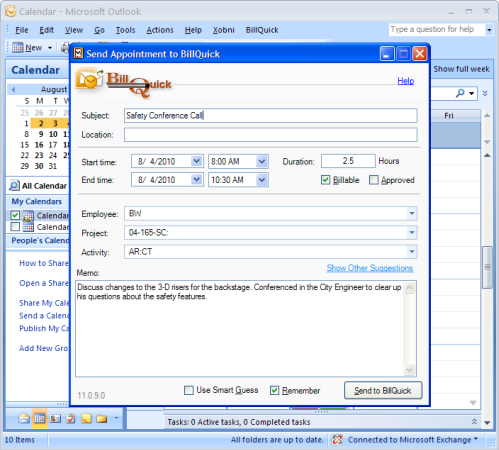Viewport: 499px width, 450px height.
Task: Open the New button dropdown arrow
Action: coord(50,48)
